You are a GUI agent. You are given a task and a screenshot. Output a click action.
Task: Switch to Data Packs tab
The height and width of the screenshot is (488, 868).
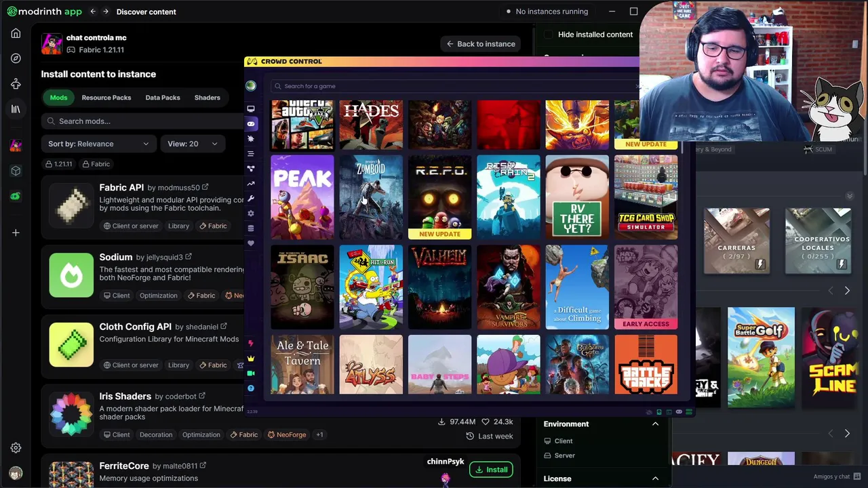(x=163, y=98)
